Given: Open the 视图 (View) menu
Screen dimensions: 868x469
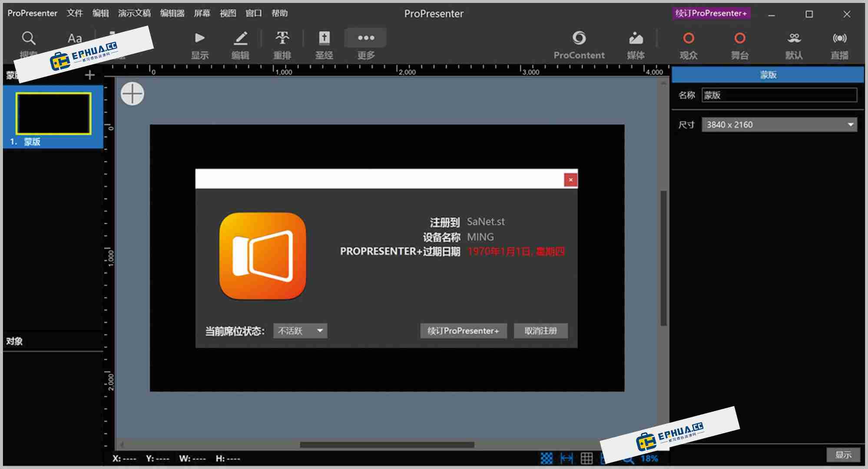Looking at the screenshot, I should (228, 13).
